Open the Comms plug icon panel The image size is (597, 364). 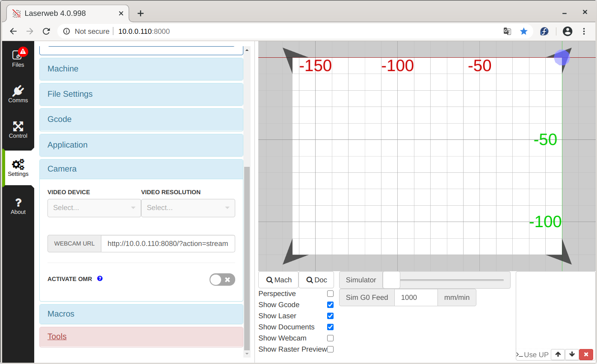(x=18, y=94)
